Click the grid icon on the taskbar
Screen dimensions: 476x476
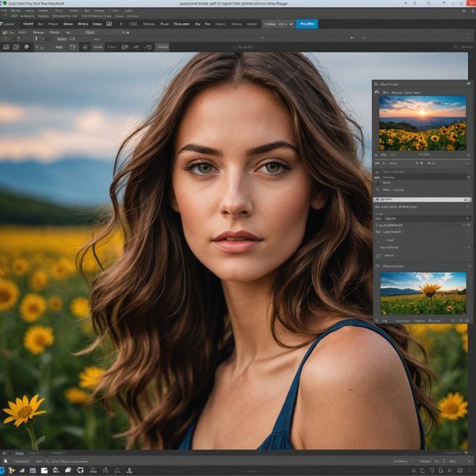(x=33, y=470)
